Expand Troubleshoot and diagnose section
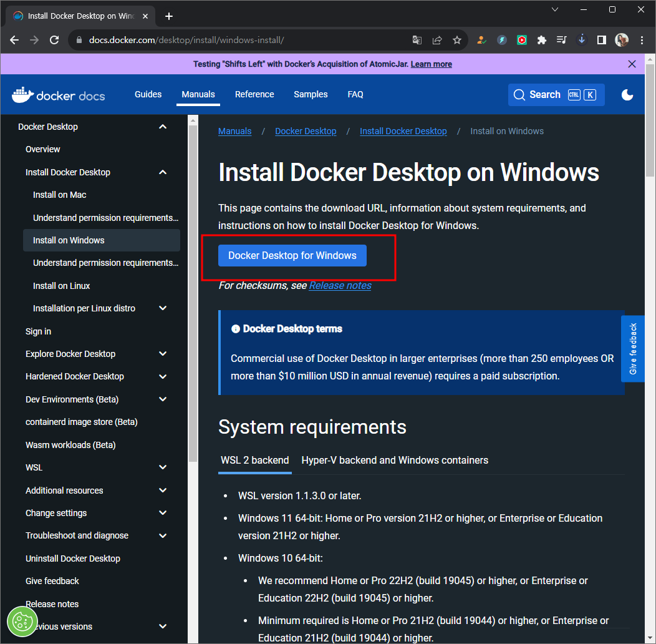This screenshot has height=644, width=656. point(163,535)
